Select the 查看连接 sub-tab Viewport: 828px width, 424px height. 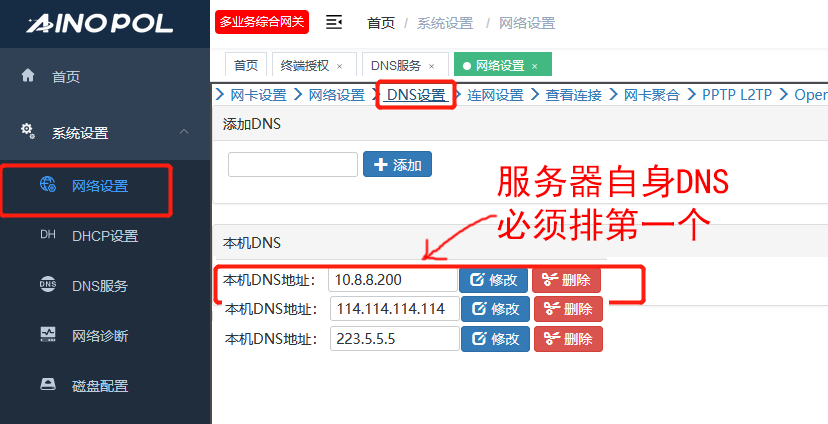tap(573, 95)
